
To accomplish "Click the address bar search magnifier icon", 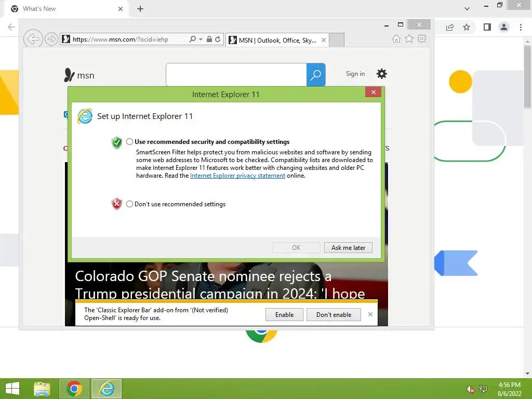I will click(192, 39).
